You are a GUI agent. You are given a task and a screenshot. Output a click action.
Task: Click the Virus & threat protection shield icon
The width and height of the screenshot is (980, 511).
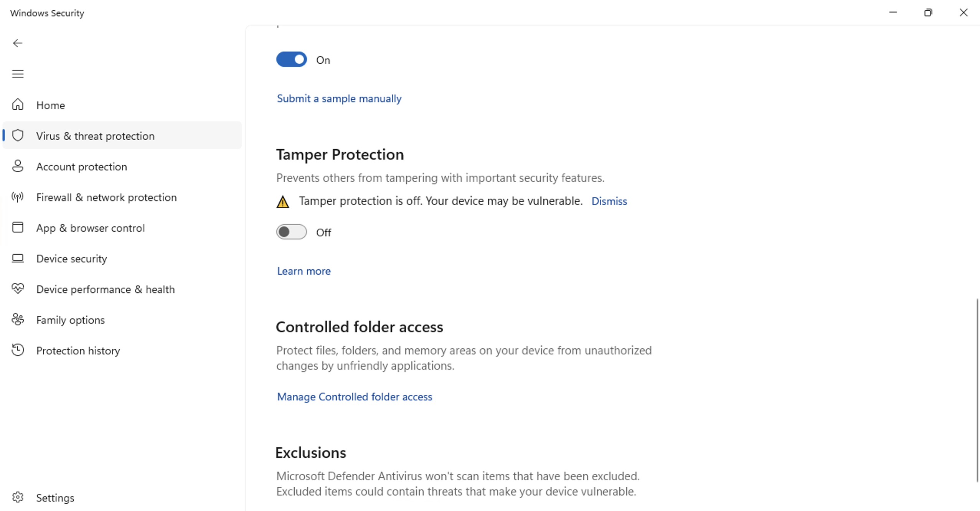[x=18, y=135]
